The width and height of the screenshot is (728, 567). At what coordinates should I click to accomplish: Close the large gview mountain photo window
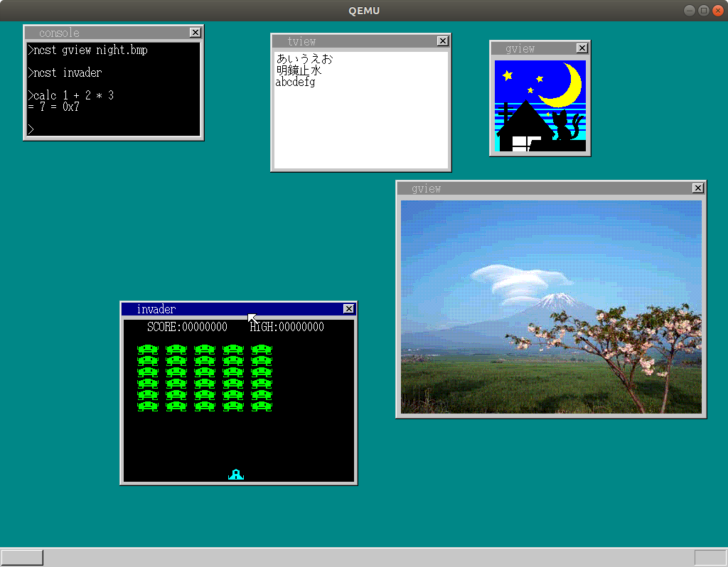[x=698, y=188]
